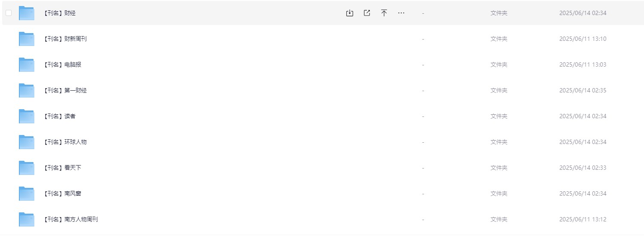Click the date 2025/06/14 02:35 of 第一财经
Screen dimensions: 644x236
click(x=583, y=90)
